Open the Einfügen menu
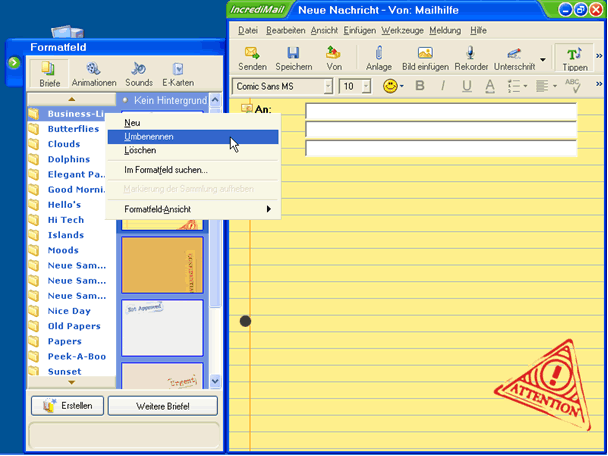Viewport: 608px width, 456px height. (359, 30)
